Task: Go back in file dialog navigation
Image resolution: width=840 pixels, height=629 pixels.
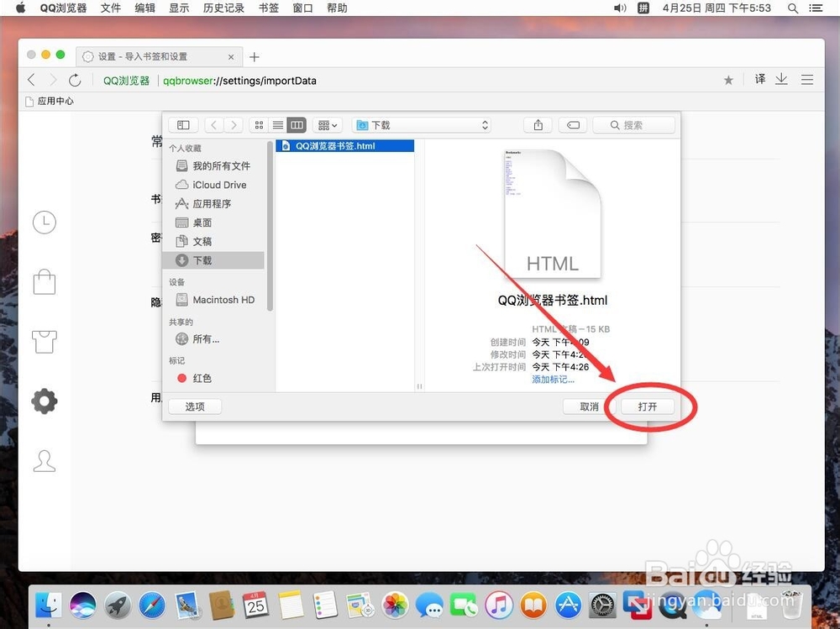Action: [213, 125]
